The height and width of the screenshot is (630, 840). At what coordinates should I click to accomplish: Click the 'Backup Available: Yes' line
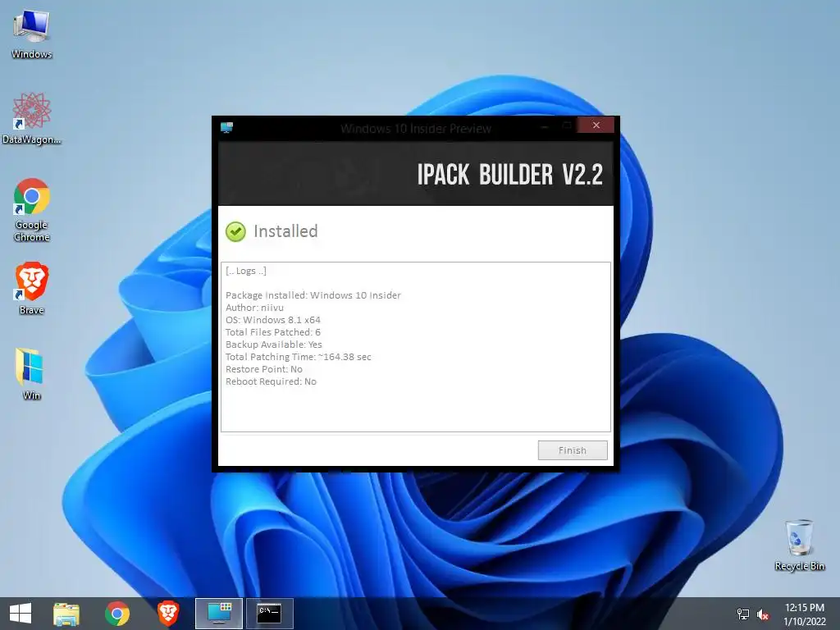(x=274, y=345)
